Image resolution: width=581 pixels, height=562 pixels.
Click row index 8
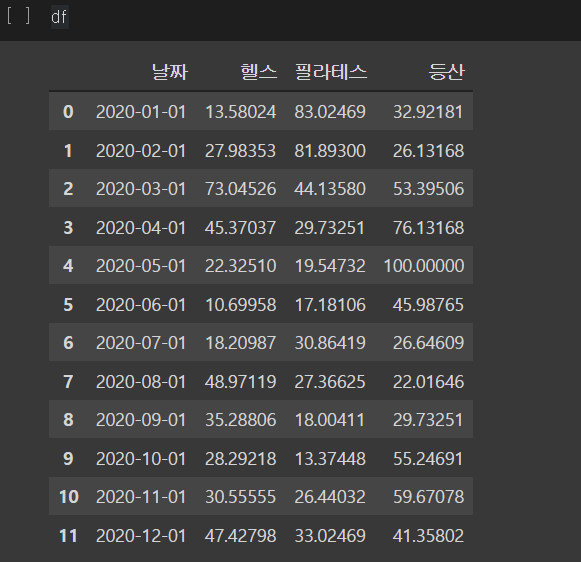coord(68,420)
